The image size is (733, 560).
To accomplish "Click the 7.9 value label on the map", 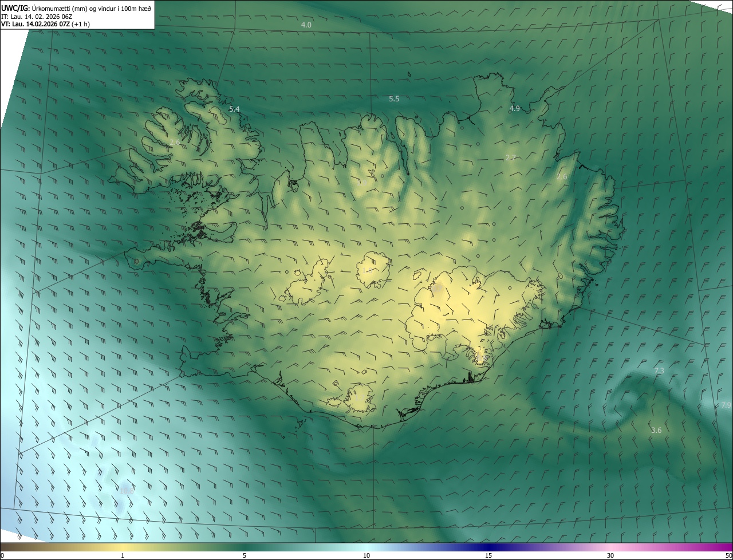I will click(x=727, y=405).
